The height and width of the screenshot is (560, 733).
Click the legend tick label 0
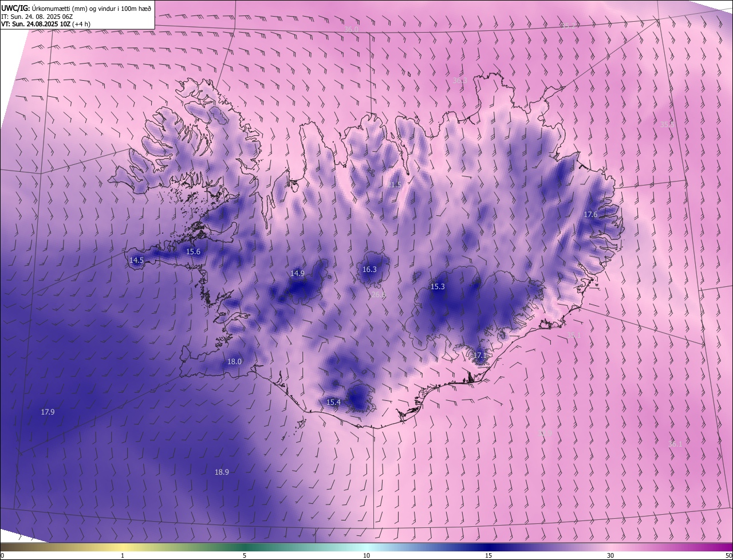(2, 556)
